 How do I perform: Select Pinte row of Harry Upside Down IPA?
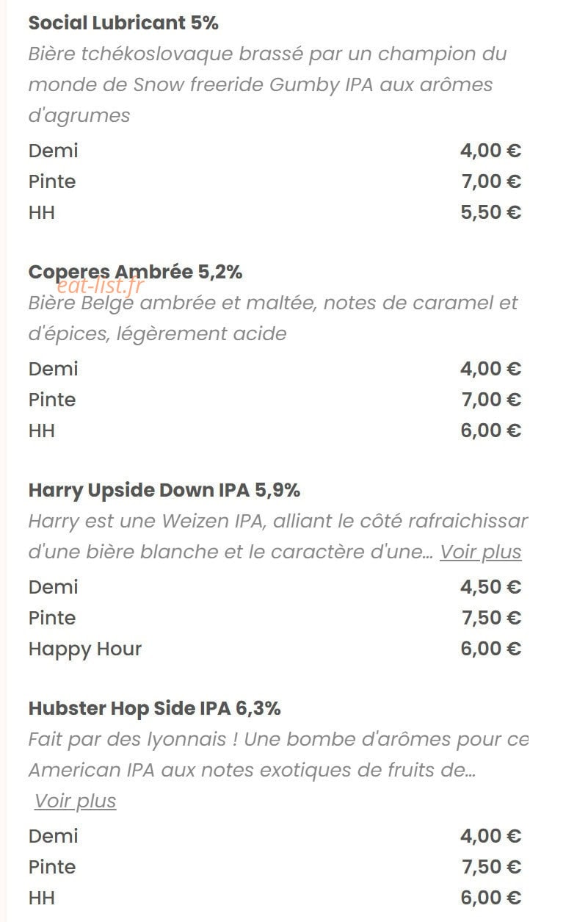275,618
